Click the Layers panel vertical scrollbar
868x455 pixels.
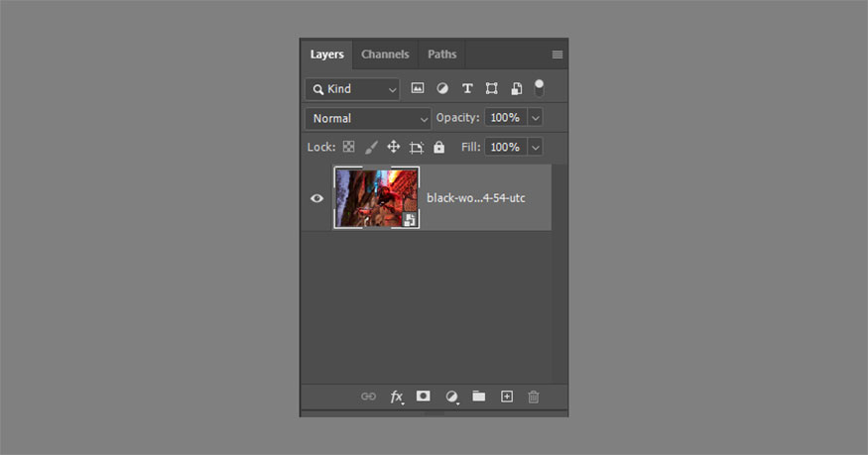[x=559, y=274]
